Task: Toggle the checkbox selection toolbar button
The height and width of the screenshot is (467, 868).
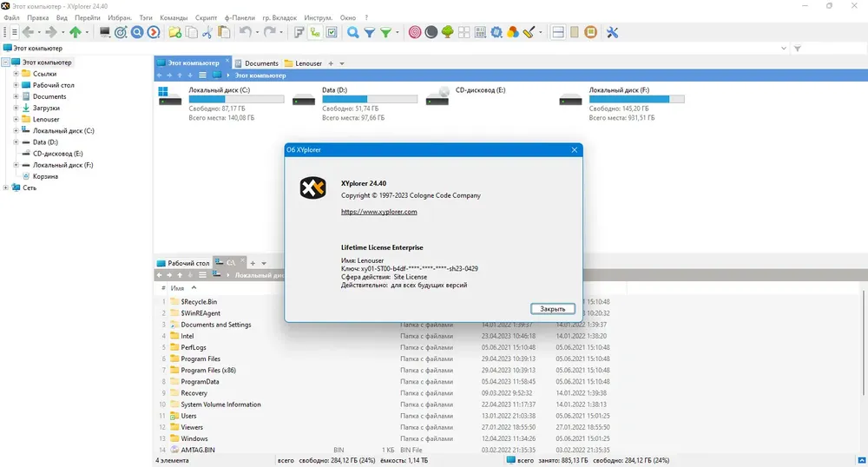Action: [332, 32]
